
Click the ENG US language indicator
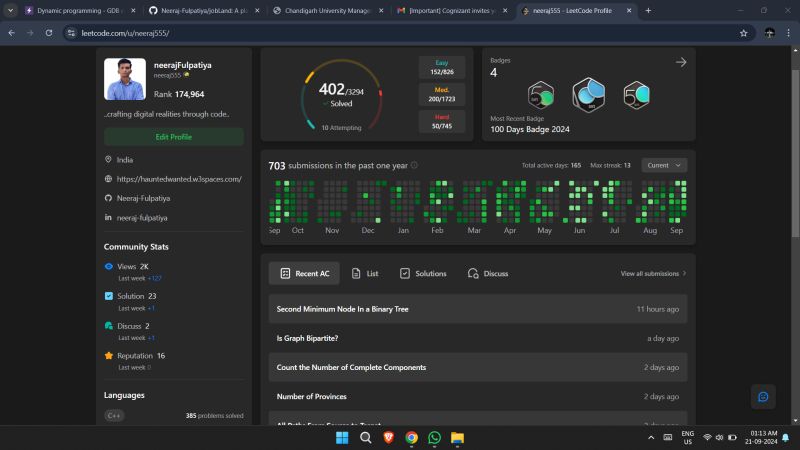click(687, 438)
